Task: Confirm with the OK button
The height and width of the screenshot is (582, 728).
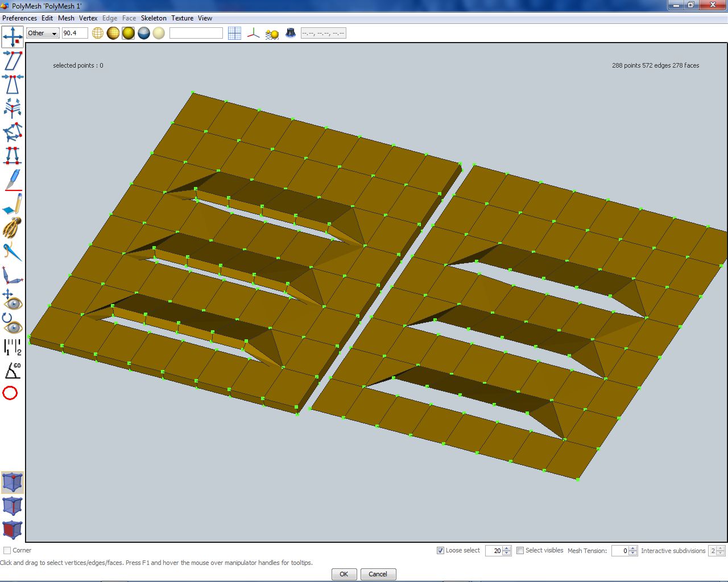Action: [x=344, y=574]
